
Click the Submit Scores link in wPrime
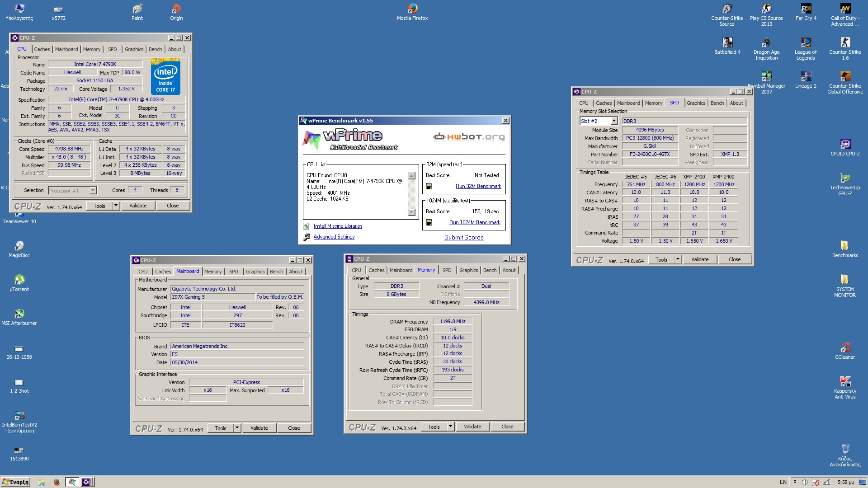coord(464,237)
